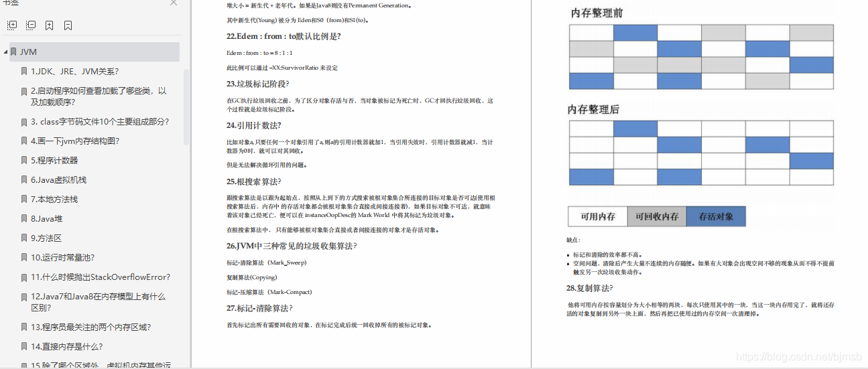Click the delete bookmark icon
The height and width of the screenshot is (369, 868).
[x=68, y=25]
